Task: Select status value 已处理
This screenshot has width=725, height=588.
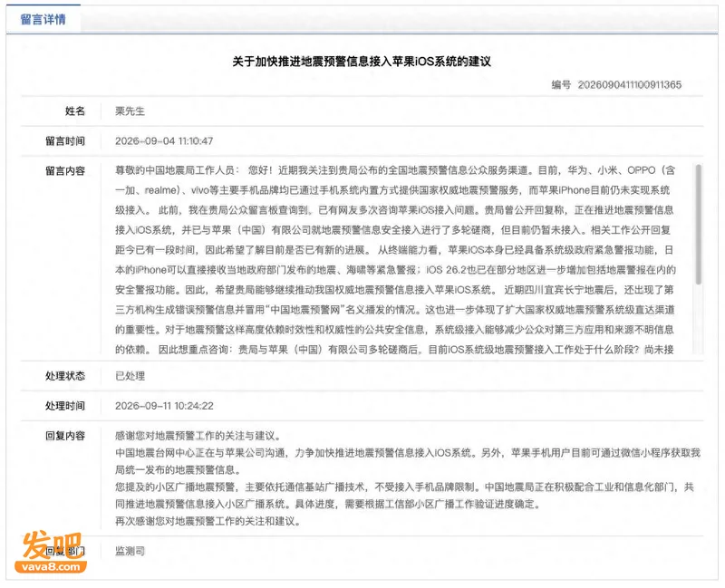Action: coord(130,376)
